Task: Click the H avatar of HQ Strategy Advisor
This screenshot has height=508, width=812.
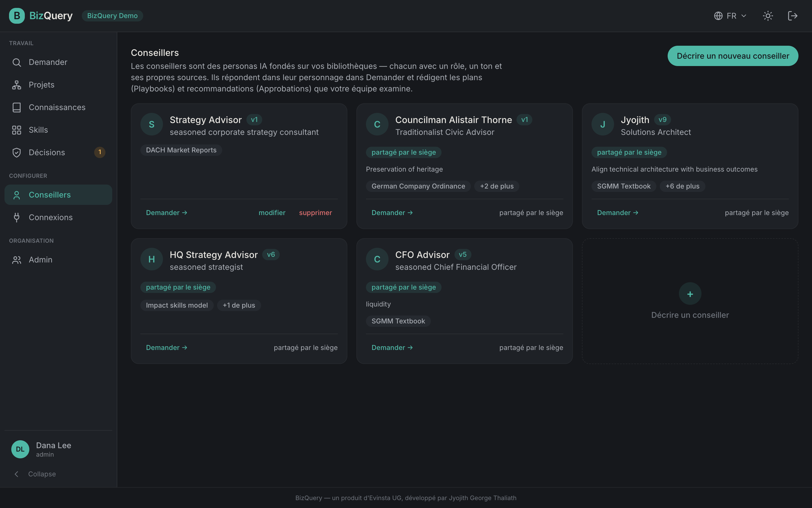Action: (152, 259)
